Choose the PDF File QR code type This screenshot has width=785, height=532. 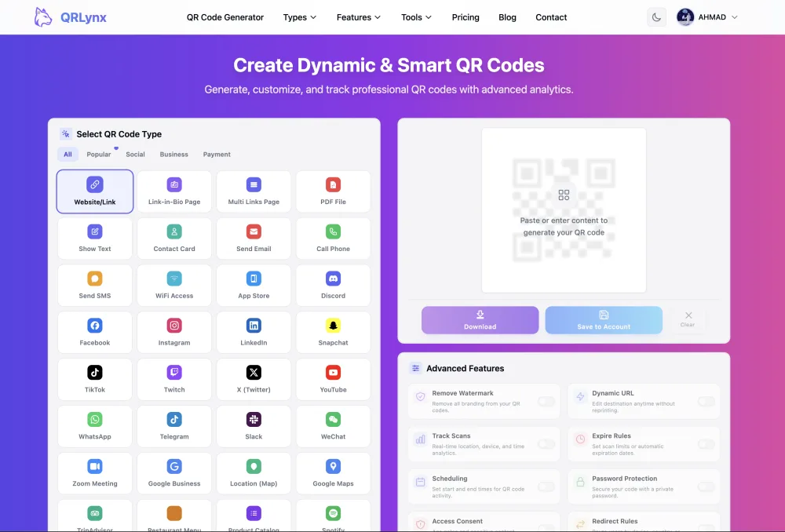point(333,191)
